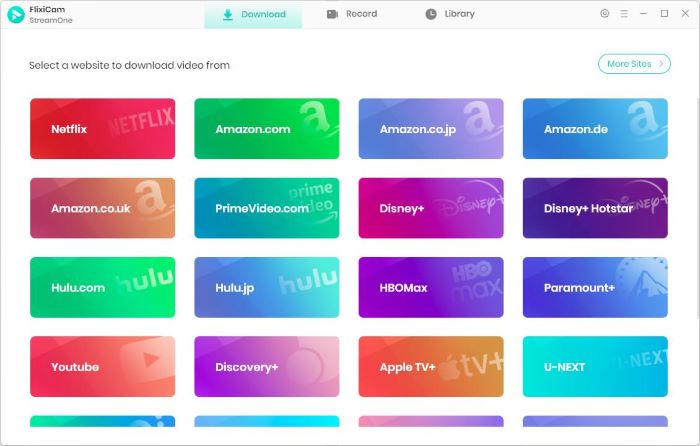Select the HBOMax tile
Screen dimensions: 700x446
431,288
